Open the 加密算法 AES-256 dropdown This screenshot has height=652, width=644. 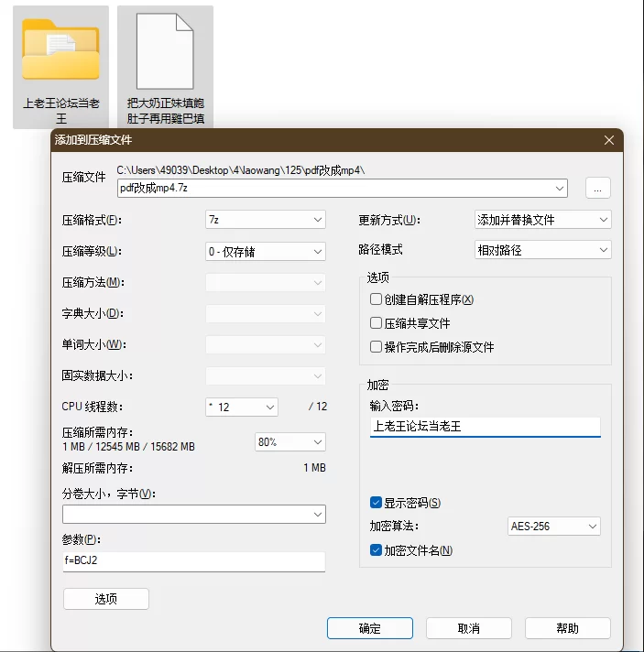point(553,527)
